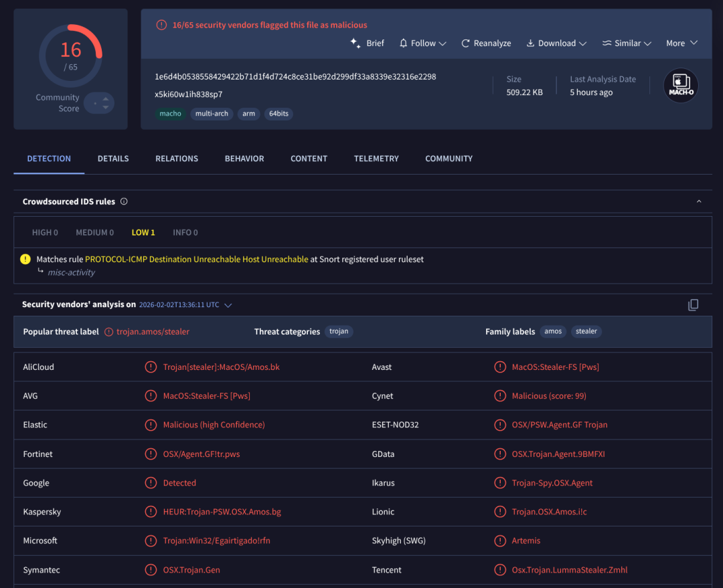Click the arm tag
Screen dimensions: 723x588
click(x=248, y=113)
